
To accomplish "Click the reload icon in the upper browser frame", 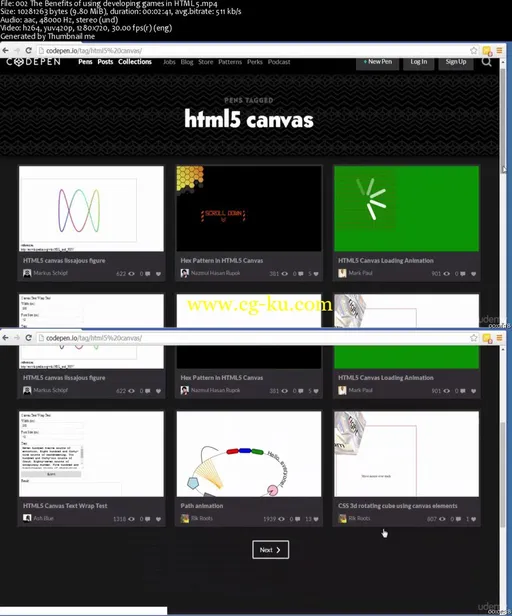I will pyautogui.click(x=28, y=50).
